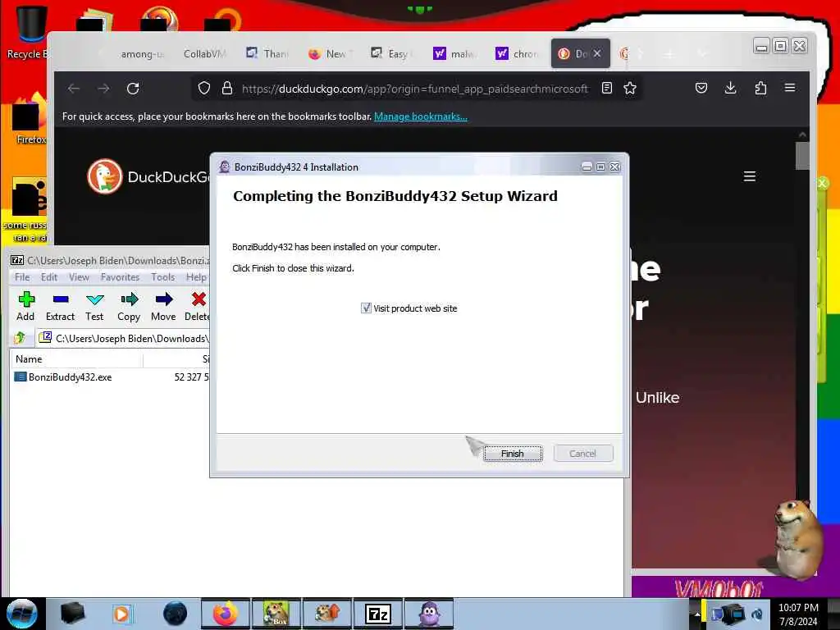Open the Pocket save icon in Firefox
The height and width of the screenshot is (630, 840).
[701, 88]
